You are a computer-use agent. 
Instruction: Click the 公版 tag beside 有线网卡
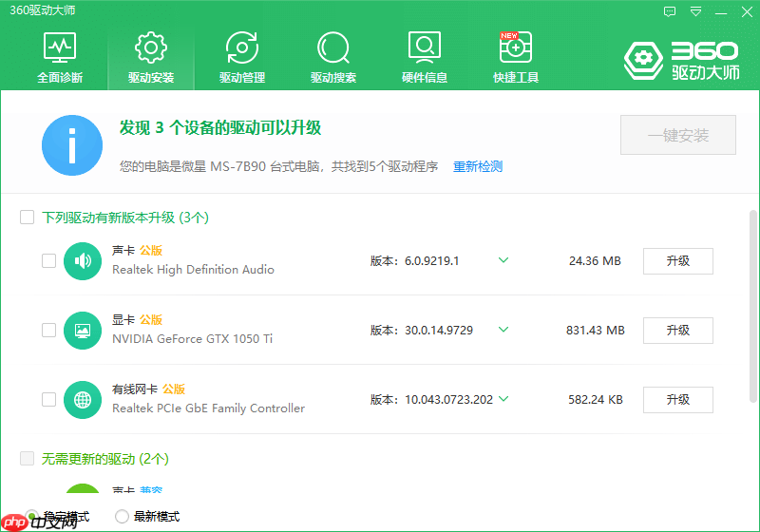[x=174, y=389]
